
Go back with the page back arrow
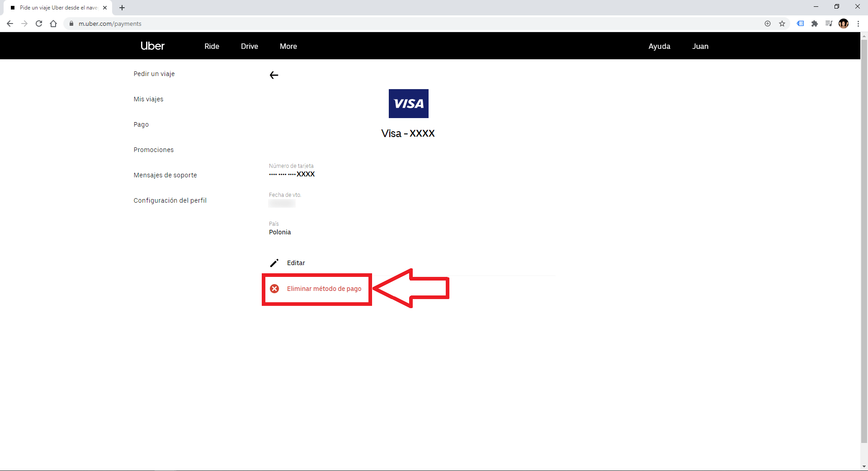tap(274, 75)
